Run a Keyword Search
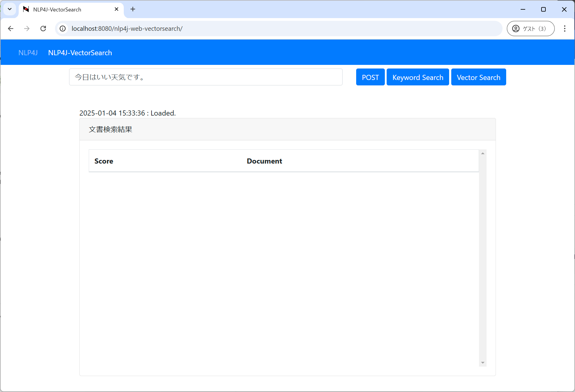The height and width of the screenshot is (392, 575). pos(418,77)
